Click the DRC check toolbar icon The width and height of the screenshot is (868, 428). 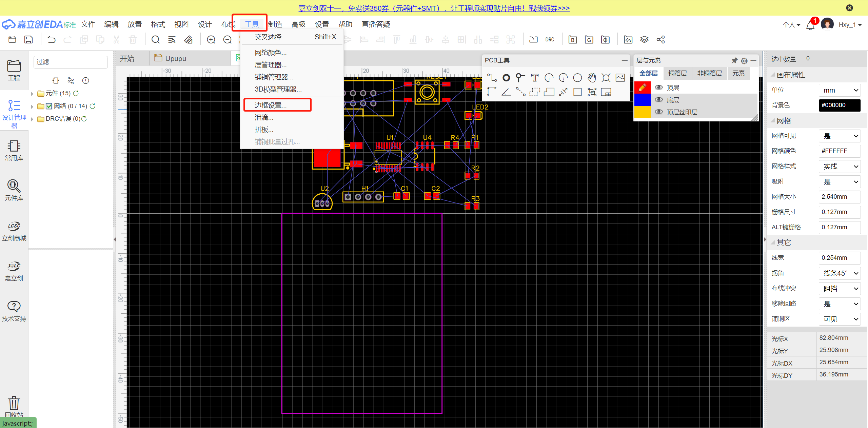[549, 40]
